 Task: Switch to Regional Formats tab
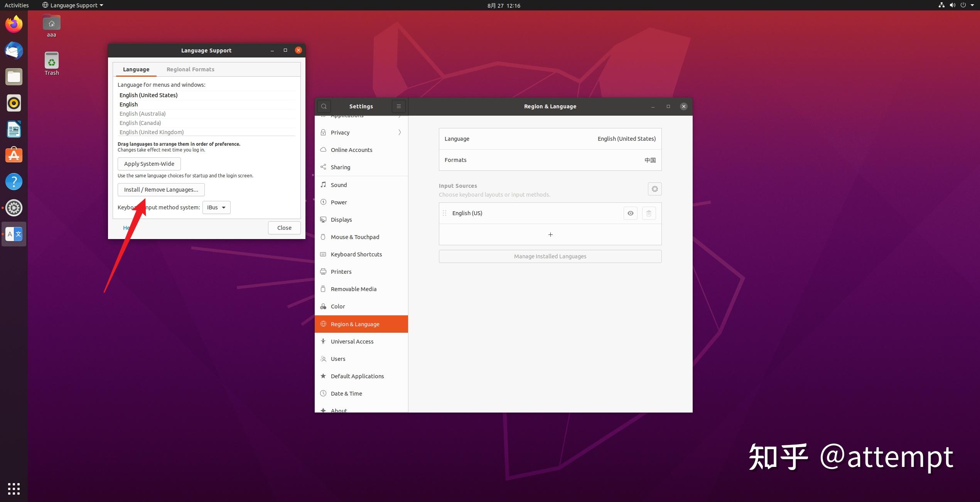click(x=190, y=69)
